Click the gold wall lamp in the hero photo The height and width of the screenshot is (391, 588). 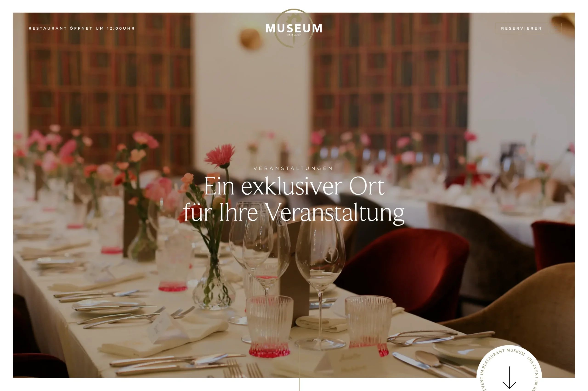(250, 39)
